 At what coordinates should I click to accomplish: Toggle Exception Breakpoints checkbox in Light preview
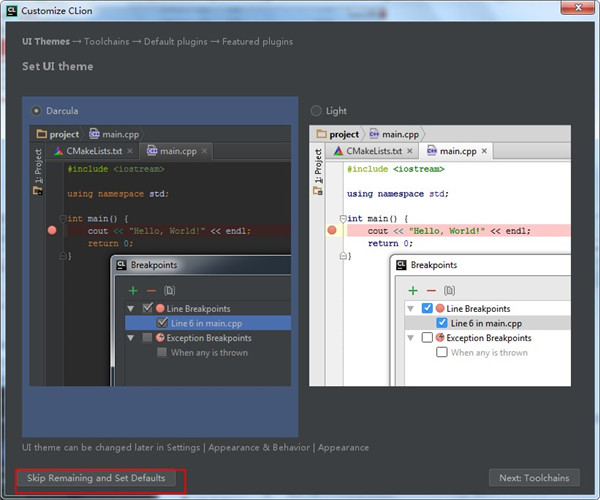427,338
